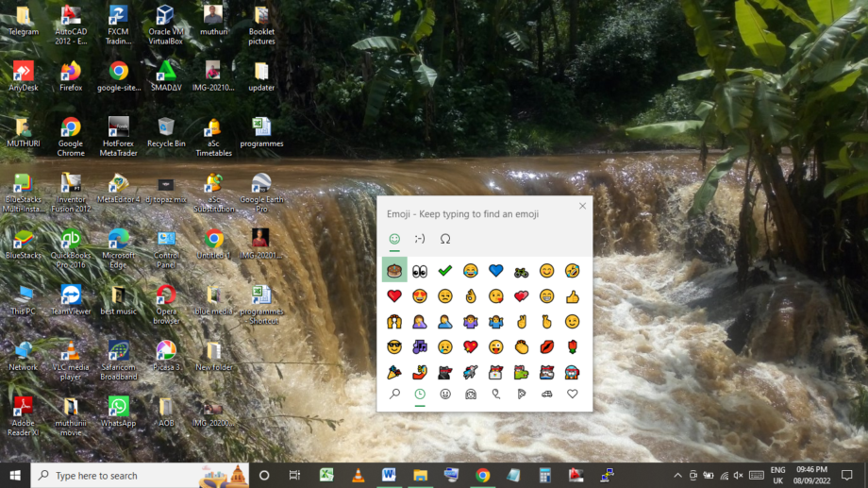Open the Emoji smiley top tab

[x=394, y=239]
